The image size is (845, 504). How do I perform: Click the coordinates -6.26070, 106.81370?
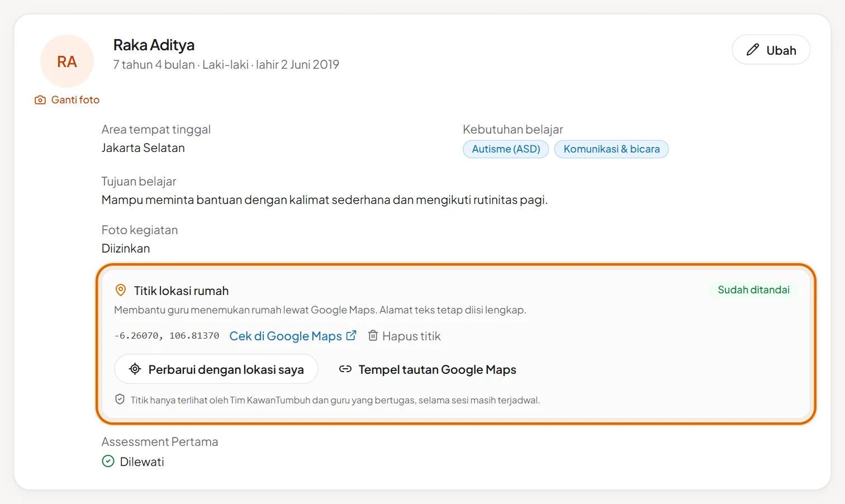(x=167, y=336)
